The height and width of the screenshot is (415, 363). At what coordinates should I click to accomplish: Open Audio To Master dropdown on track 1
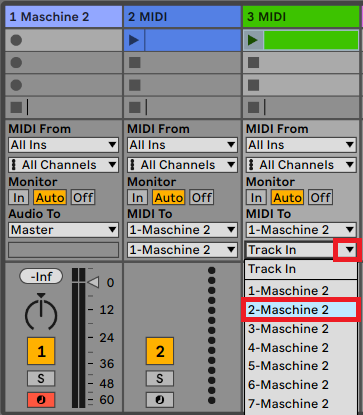63,230
